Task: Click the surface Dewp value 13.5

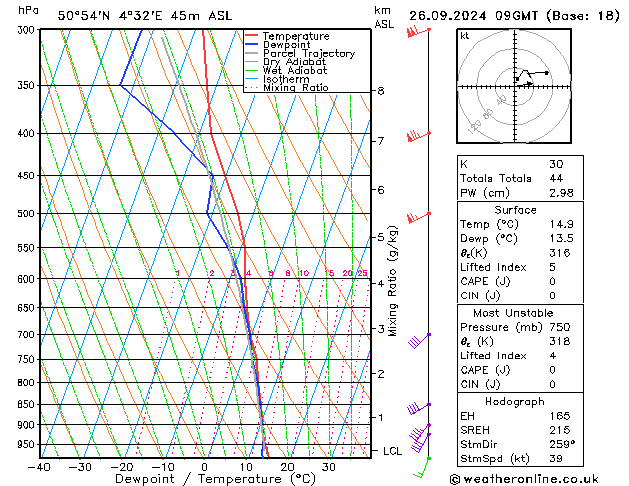Action: [561, 238]
